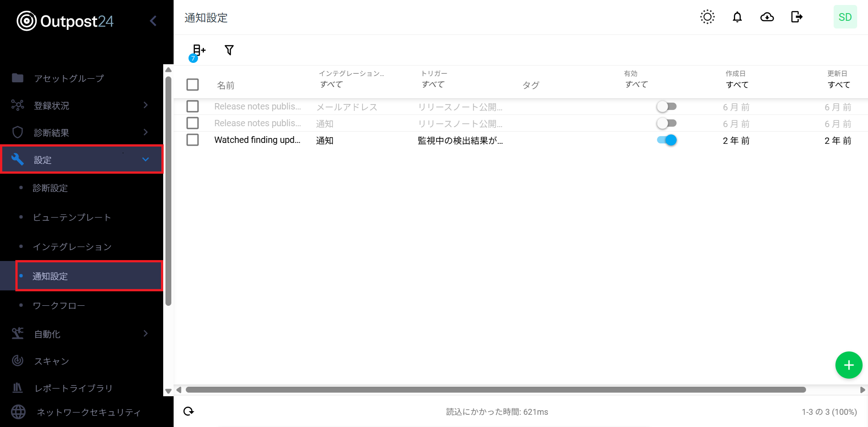Open the cloud download icon in header

point(767,17)
